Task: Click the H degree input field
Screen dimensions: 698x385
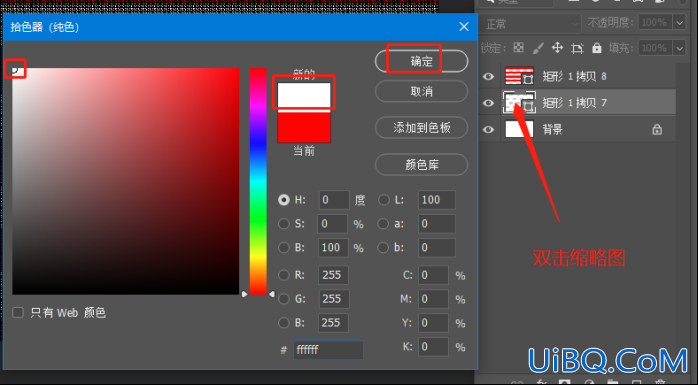Action: tap(334, 200)
